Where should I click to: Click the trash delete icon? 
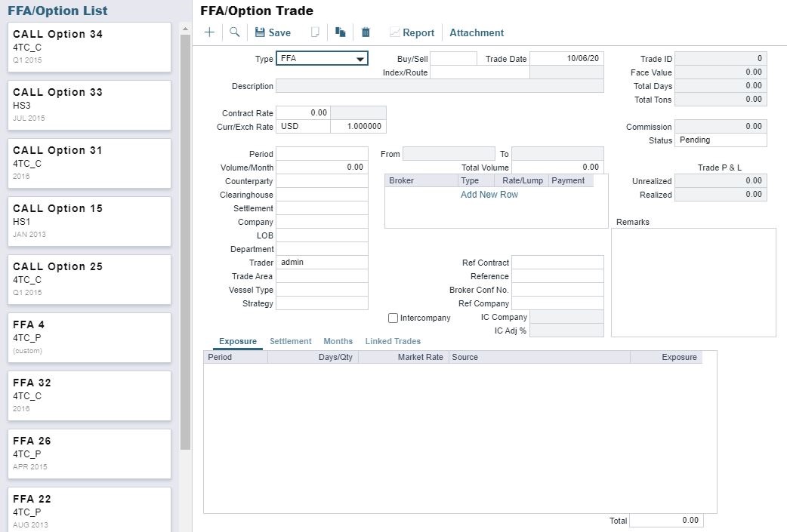[366, 32]
